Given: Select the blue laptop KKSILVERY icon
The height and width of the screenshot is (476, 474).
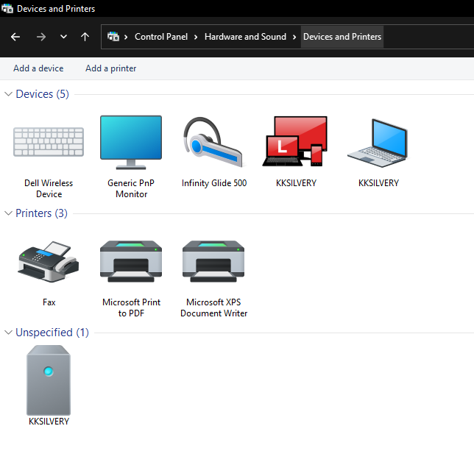Looking at the screenshot, I should tap(378, 143).
